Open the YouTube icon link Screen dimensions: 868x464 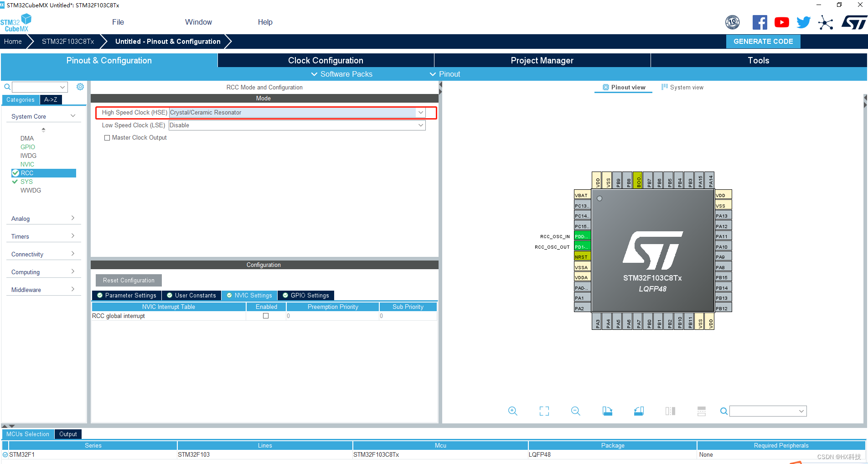(x=781, y=22)
